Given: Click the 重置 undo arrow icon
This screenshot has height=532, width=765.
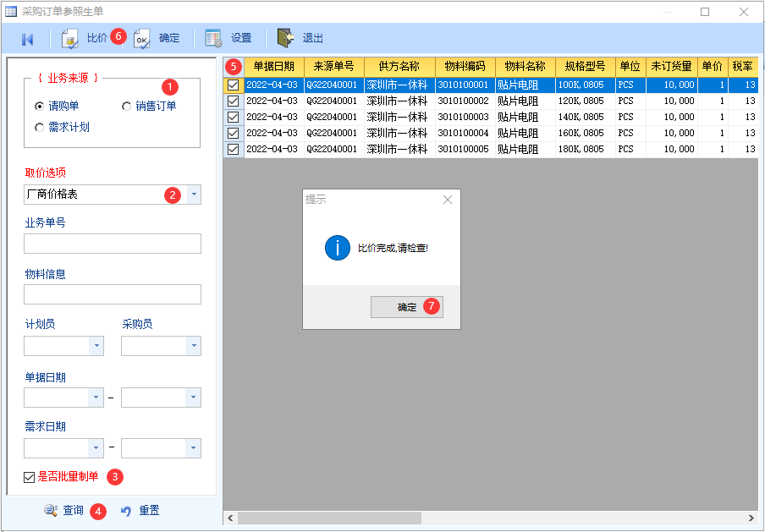Looking at the screenshot, I should click(x=126, y=511).
